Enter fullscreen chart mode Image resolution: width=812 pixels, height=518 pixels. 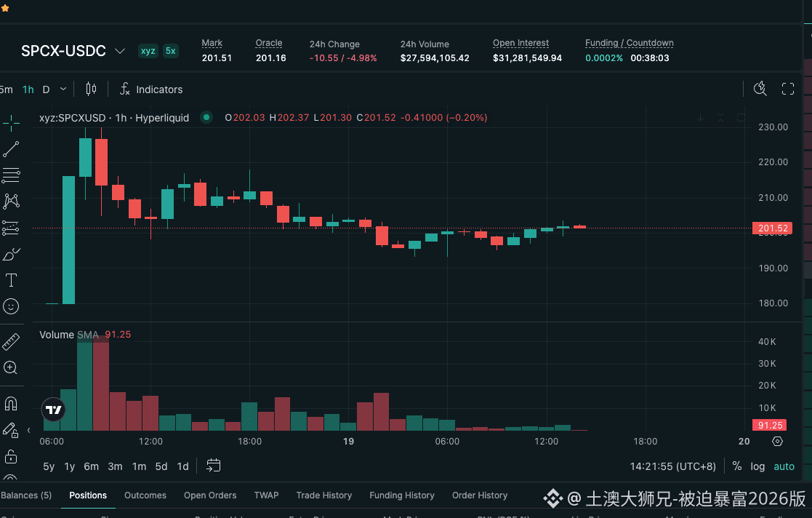pyautogui.click(x=788, y=89)
